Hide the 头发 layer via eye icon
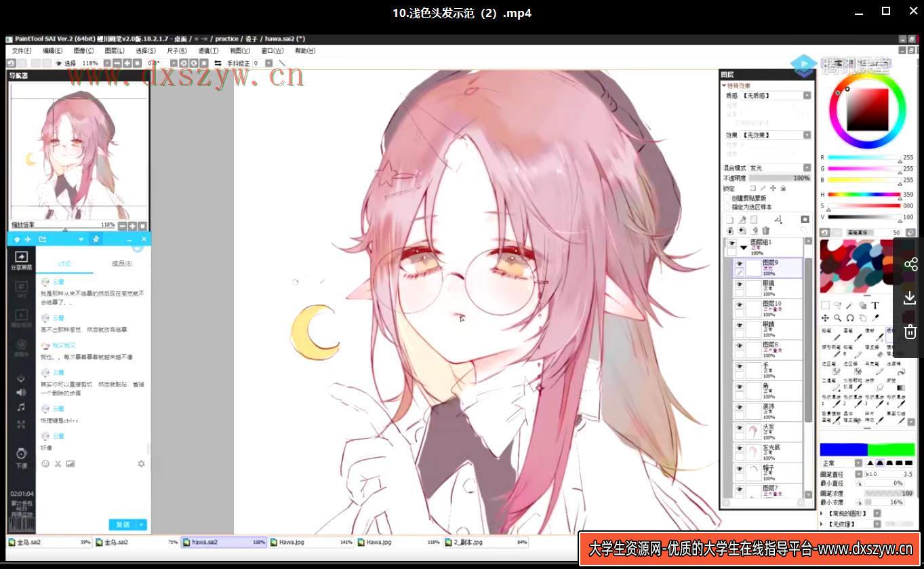The image size is (924, 569). pyautogui.click(x=740, y=427)
